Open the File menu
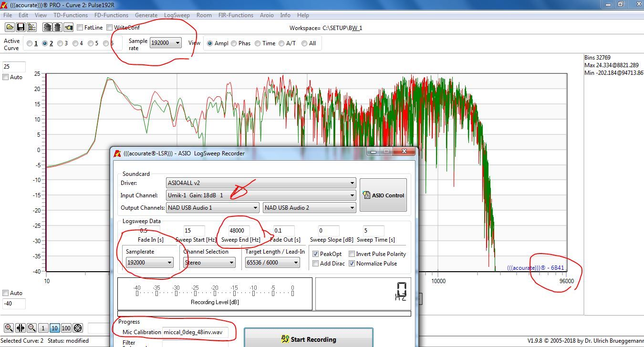 click(8, 15)
